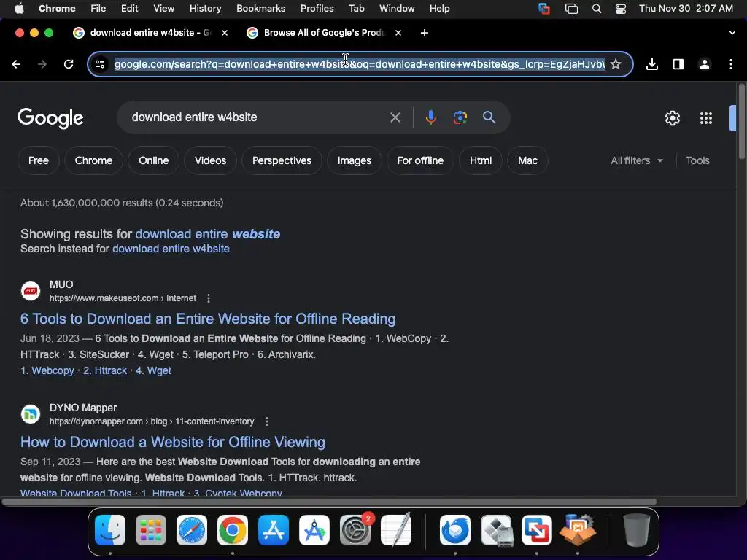
Task: Close the Browse All of Google's Products tab
Action: pos(398,33)
